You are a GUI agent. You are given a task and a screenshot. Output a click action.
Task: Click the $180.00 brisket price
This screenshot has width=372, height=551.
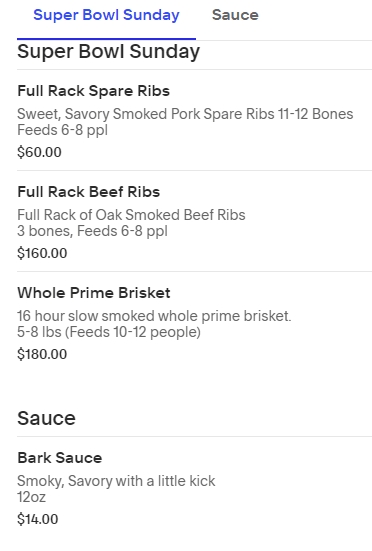click(x=42, y=354)
